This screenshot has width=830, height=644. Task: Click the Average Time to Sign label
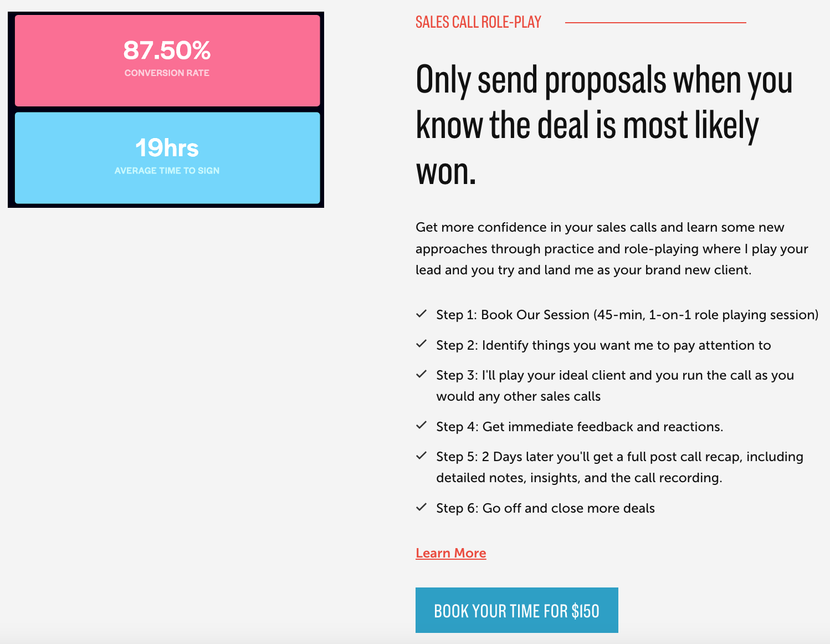[x=167, y=171]
